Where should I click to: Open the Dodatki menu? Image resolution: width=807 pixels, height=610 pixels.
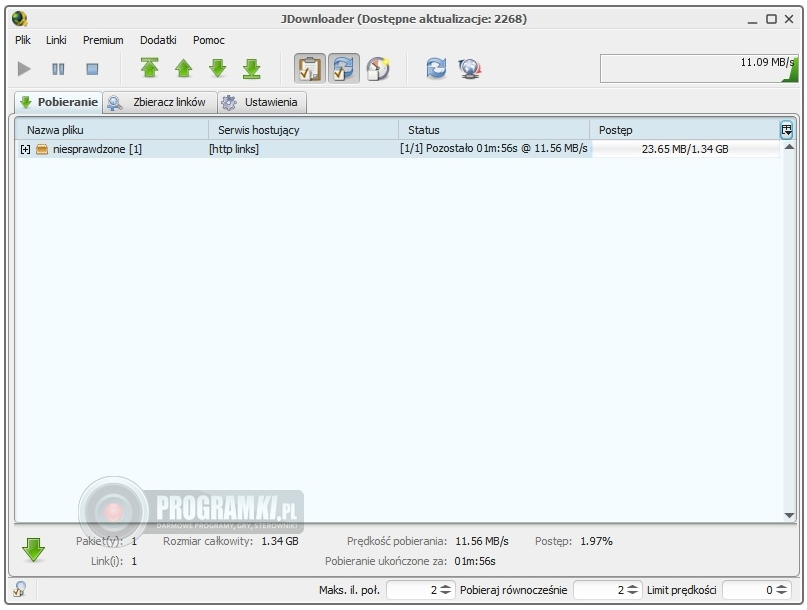158,40
